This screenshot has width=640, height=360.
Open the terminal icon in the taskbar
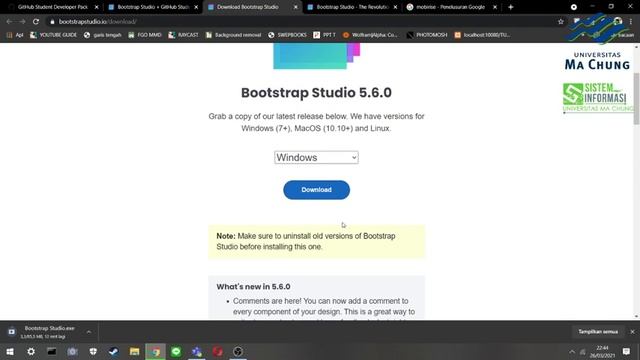point(51,351)
